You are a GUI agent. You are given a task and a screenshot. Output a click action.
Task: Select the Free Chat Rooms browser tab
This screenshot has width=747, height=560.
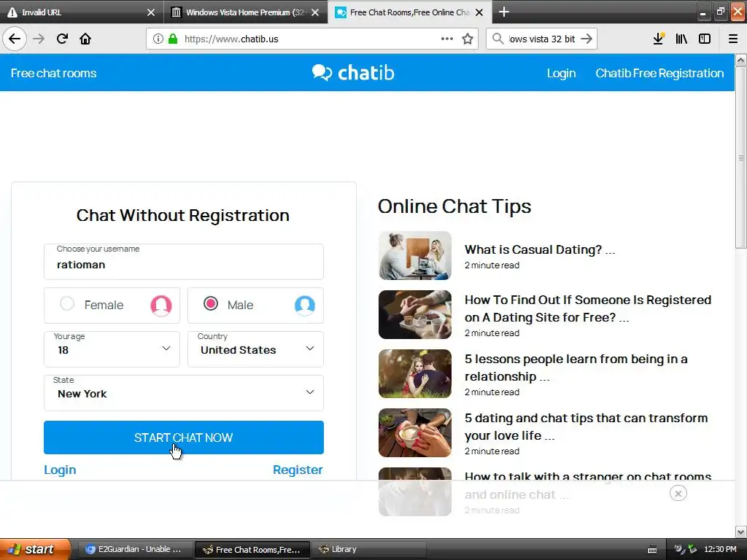pyautogui.click(x=410, y=12)
